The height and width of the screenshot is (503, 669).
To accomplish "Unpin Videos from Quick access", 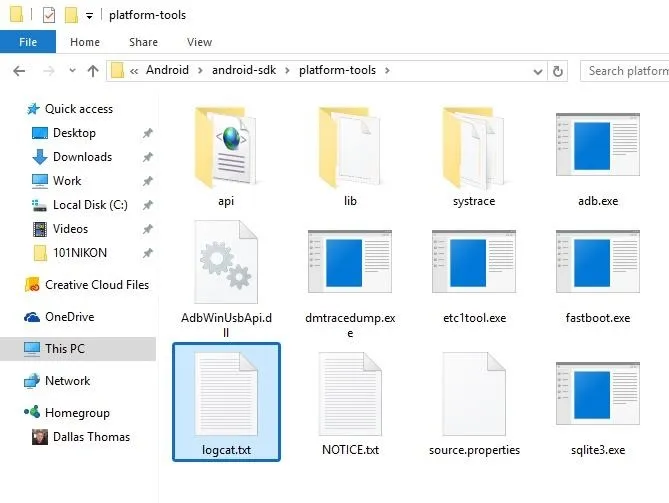I will 148,229.
